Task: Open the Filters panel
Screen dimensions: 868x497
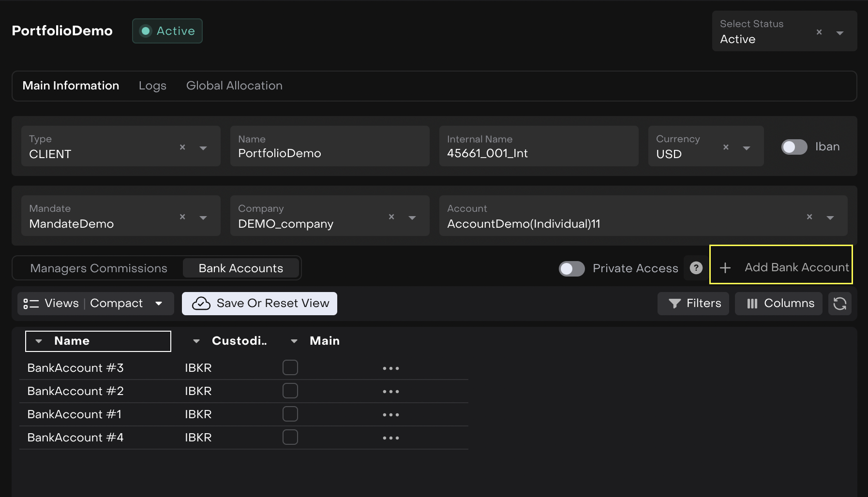Action: [x=693, y=304]
